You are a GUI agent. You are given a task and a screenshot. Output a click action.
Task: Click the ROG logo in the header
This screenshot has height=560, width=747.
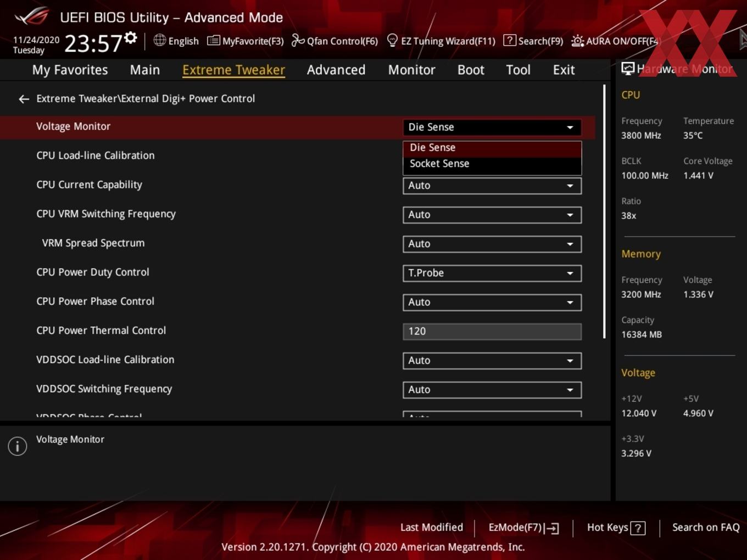(x=32, y=16)
